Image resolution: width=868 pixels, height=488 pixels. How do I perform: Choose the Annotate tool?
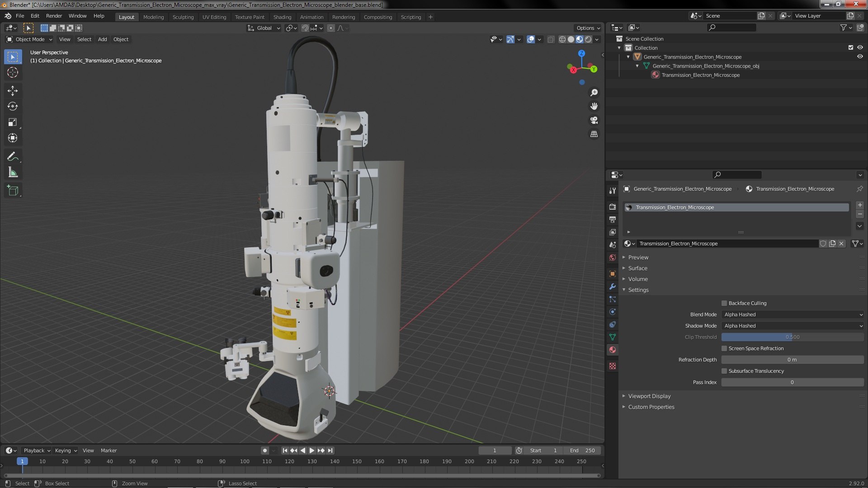(x=13, y=157)
